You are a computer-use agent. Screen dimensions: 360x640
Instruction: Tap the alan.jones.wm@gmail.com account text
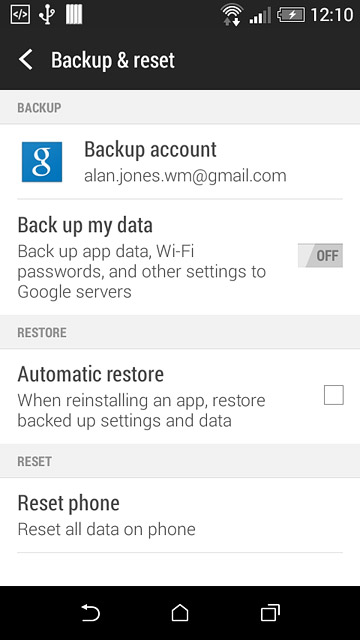tap(185, 176)
